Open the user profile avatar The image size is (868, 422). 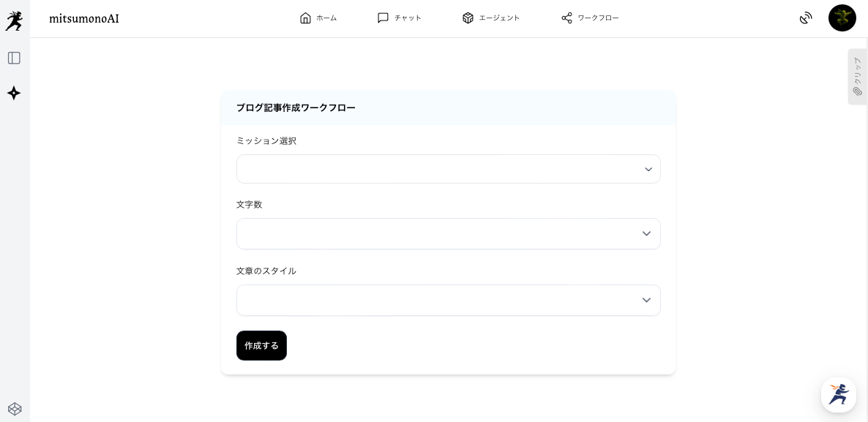click(x=842, y=18)
